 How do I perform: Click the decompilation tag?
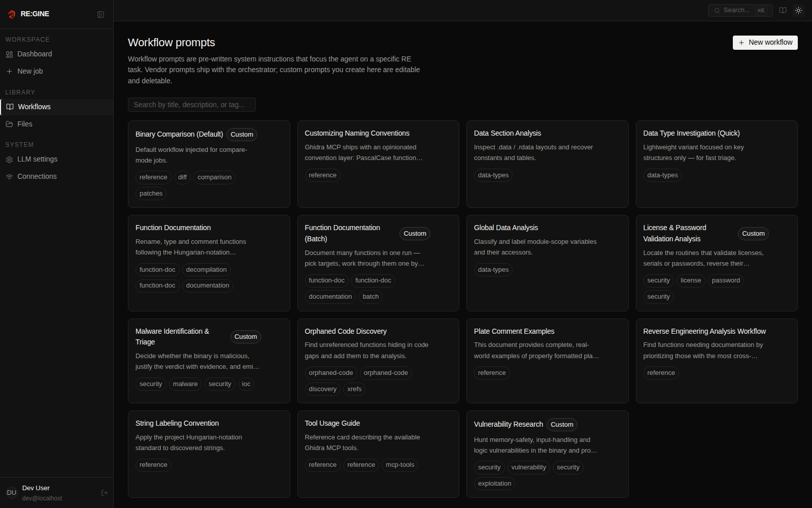(206, 270)
